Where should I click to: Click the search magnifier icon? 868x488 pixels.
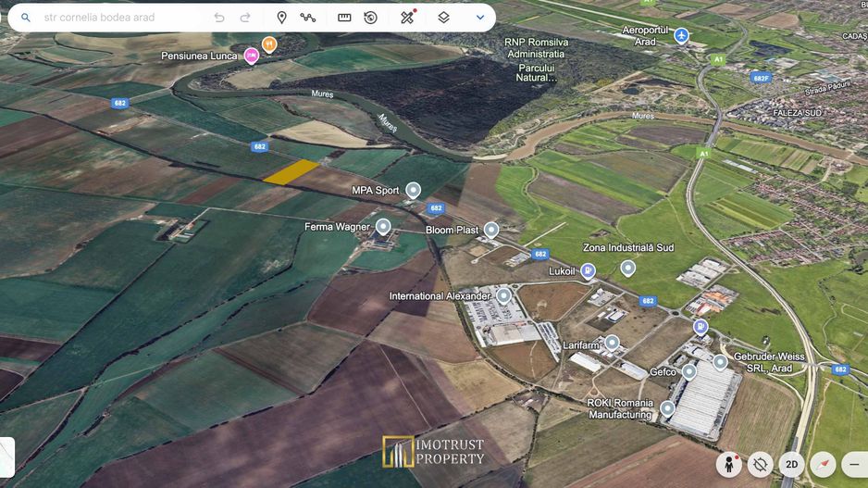26,18
